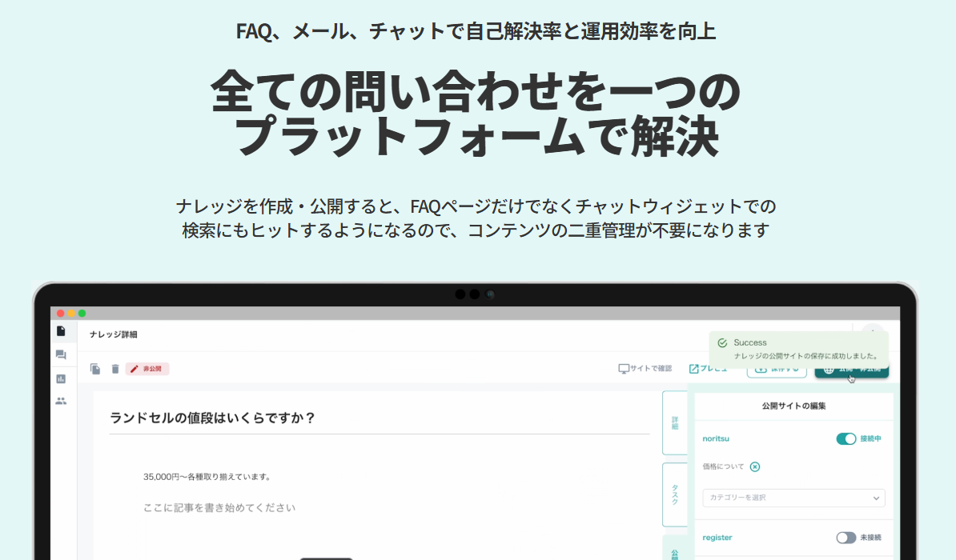Click the green maximize window dot
956x560 pixels.
pyautogui.click(x=82, y=314)
